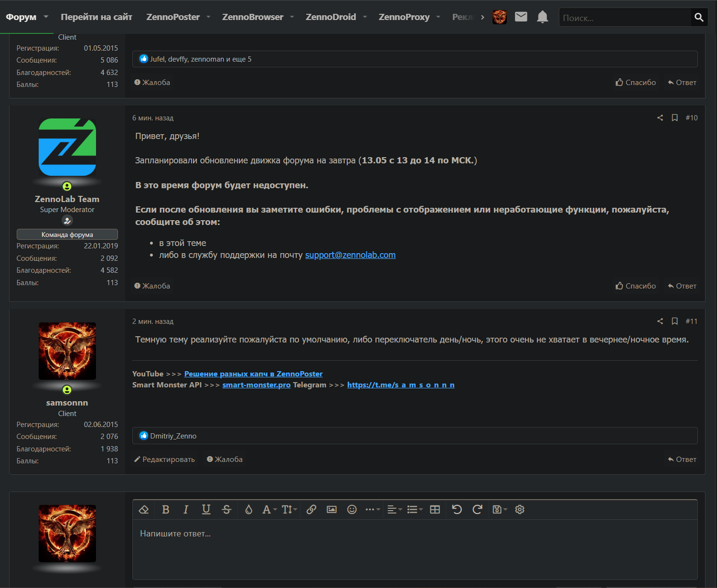The width and height of the screenshot is (717, 588).
Task: Open the Форум tab
Action: pos(21,17)
